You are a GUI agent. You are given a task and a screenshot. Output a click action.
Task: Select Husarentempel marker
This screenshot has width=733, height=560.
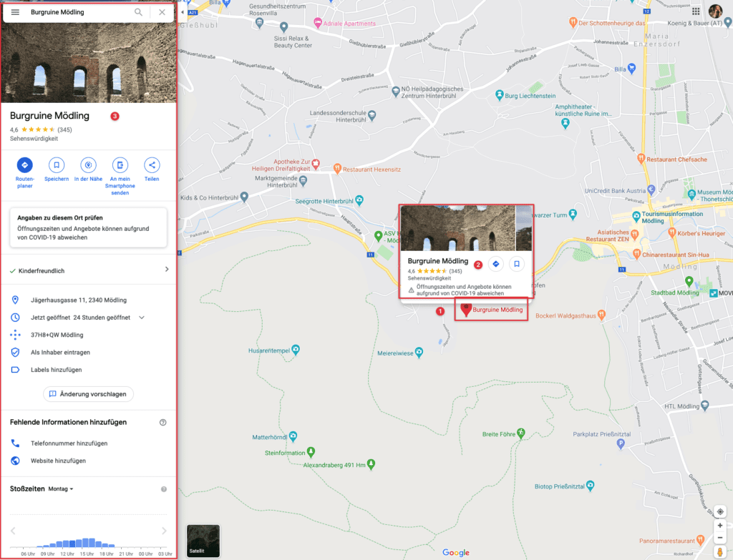296,350
